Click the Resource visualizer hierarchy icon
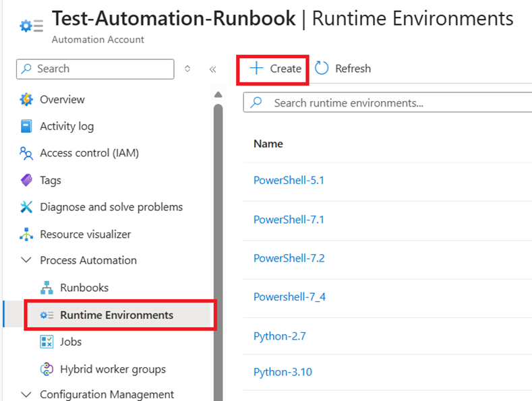This screenshot has width=532, height=401. (x=26, y=235)
